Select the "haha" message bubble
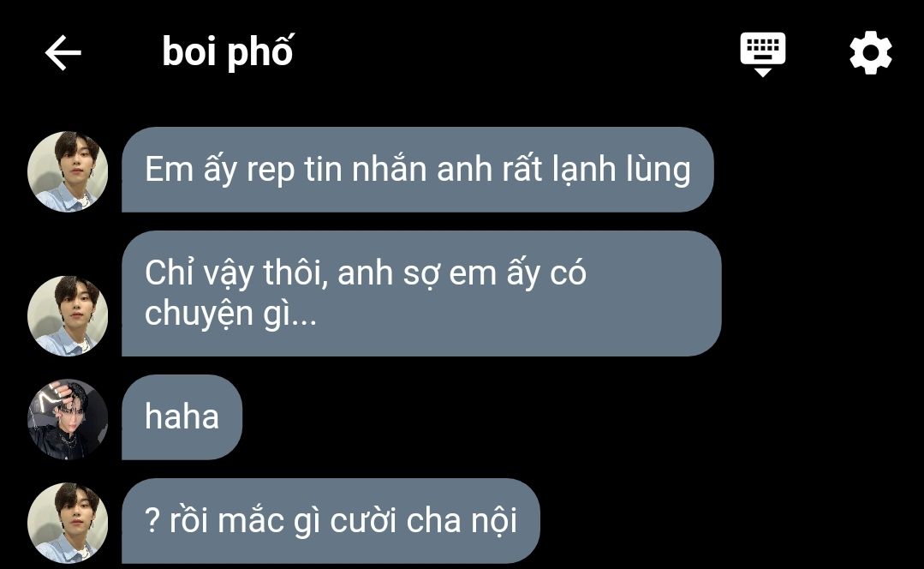This screenshot has width=924, height=569. pyautogui.click(x=182, y=417)
